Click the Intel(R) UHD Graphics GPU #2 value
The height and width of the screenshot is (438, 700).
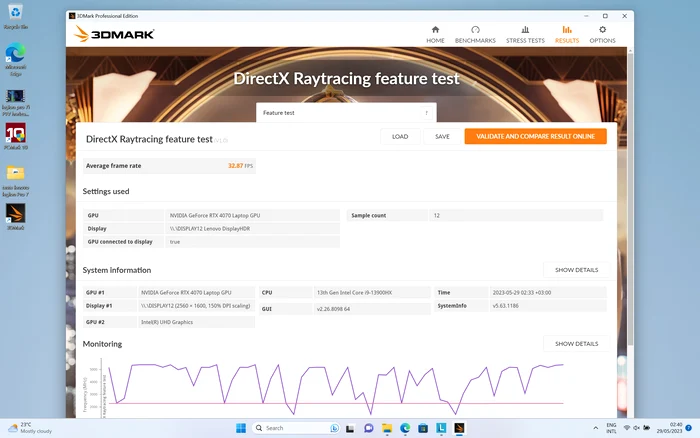click(x=196, y=322)
